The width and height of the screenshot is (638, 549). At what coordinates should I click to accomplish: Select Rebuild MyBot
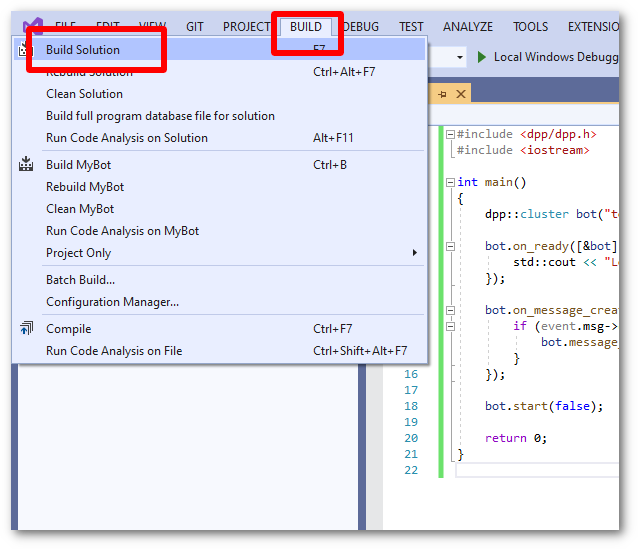[85, 187]
